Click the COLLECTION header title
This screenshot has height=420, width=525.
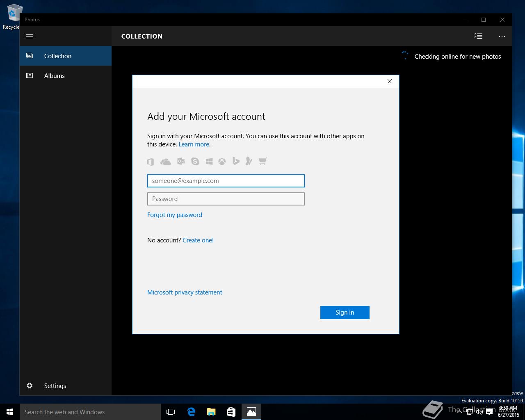point(142,36)
